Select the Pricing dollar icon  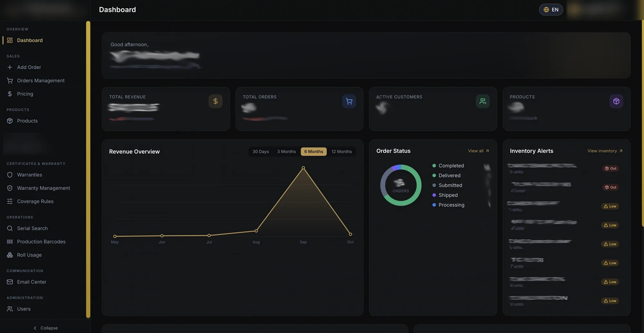(10, 94)
